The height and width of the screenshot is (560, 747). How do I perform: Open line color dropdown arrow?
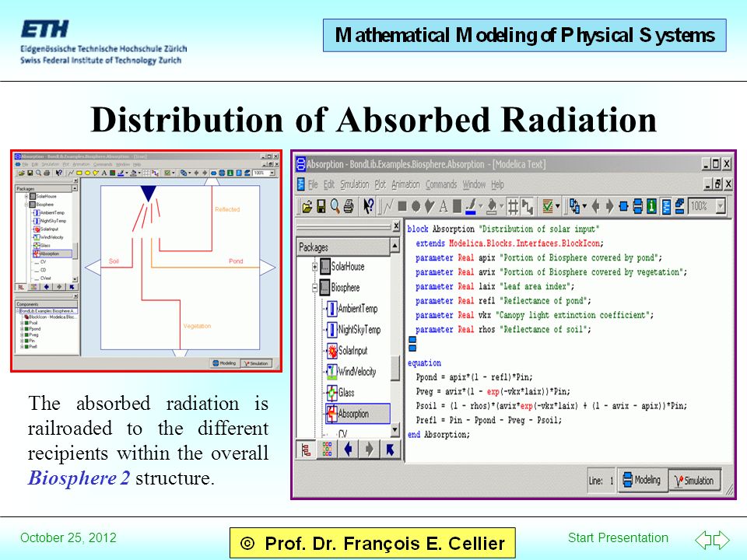(481, 207)
